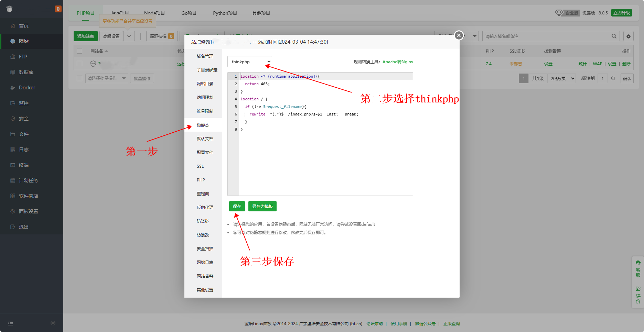Check the website row checkbox
Viewport: 644px width, 332px height.
point(79,64)
